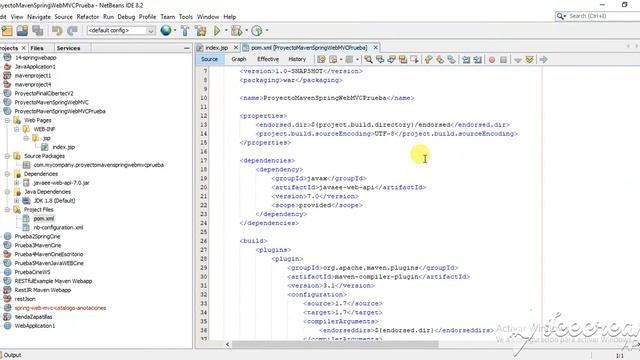The width and height of the screenshot is (640, 360).
Task: Open dropdown arrow beside Debug Project
Action: 247,31
